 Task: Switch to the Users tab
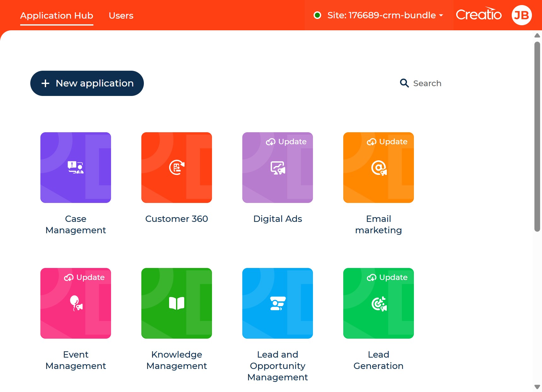(x=121, y=15)
